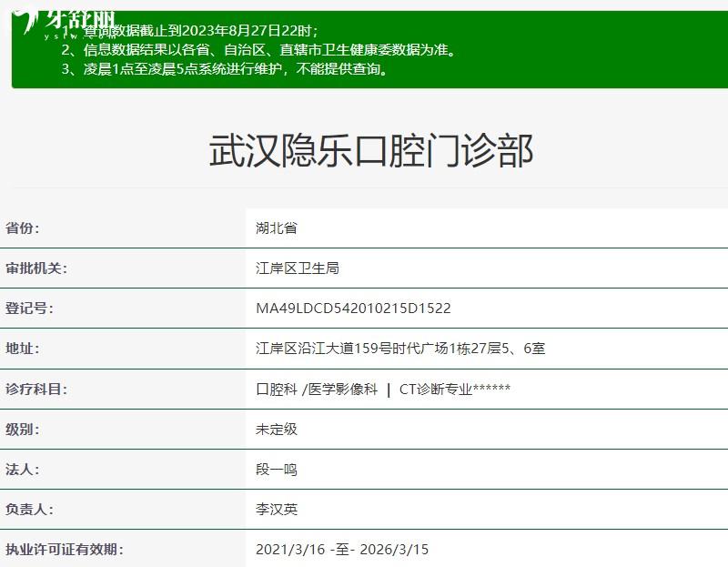The width and height of the screenshot is (728, 567).
Task: Select the legal person 段一鸣
Action: tap(277, 469)
